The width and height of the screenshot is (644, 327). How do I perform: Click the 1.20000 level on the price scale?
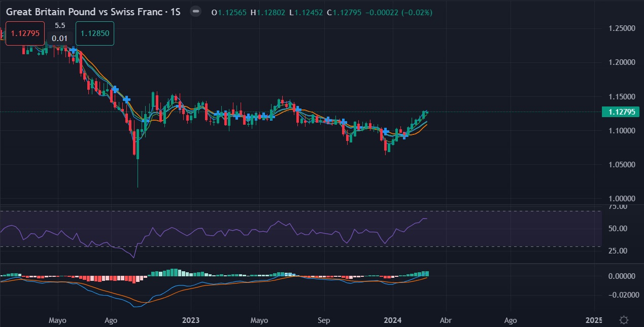coord(621,62)
